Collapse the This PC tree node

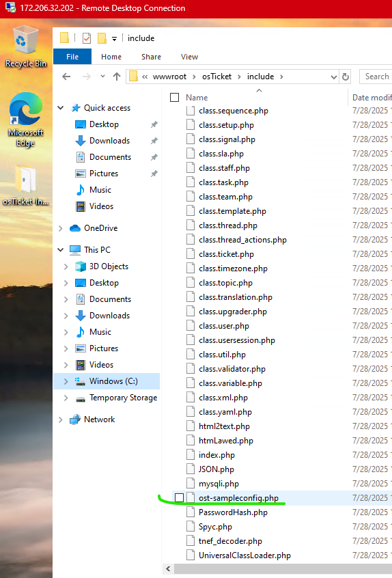[x=60, y=249]
